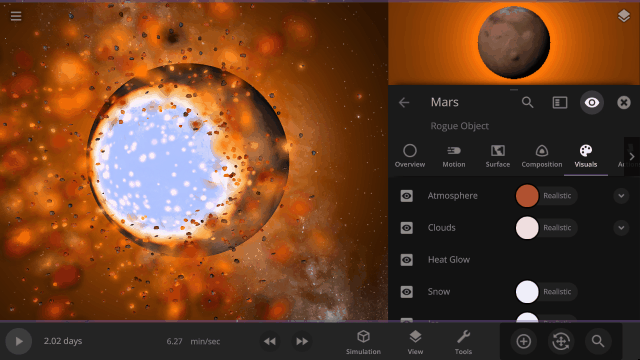Toggle Clouds visibility eye icon
This screenshot has width=640, height=360.
pos(406,228)
